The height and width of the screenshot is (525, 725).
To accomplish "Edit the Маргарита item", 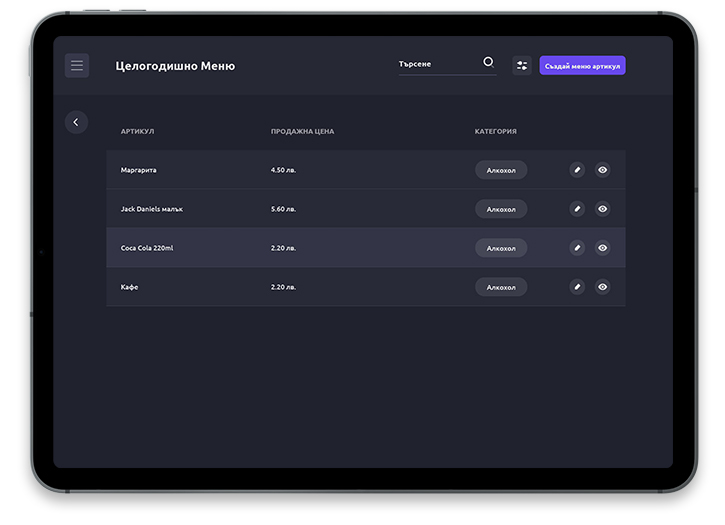I will click(577, 170).
